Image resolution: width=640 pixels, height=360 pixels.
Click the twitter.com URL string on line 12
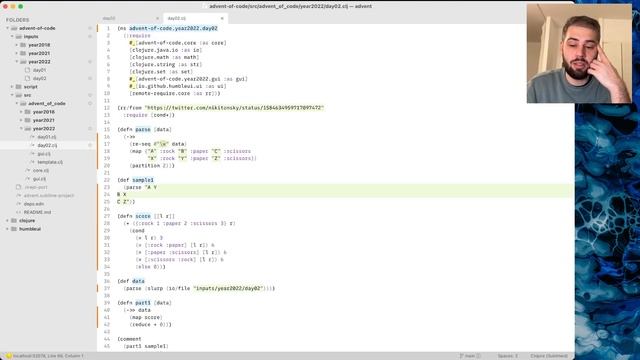click(x=234, y=108)
